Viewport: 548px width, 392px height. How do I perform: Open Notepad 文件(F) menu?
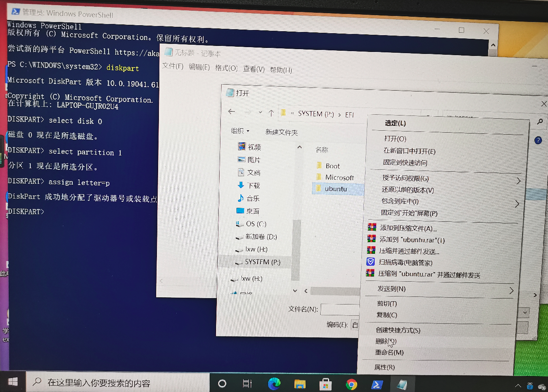pyautogui.click(x=173, y=66)
